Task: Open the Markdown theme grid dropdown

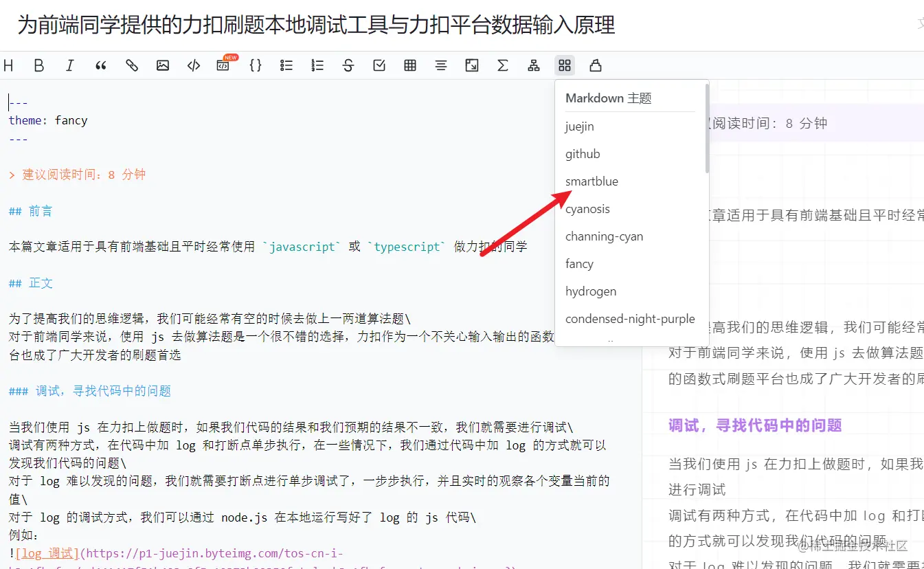Action: coord(565,65)
